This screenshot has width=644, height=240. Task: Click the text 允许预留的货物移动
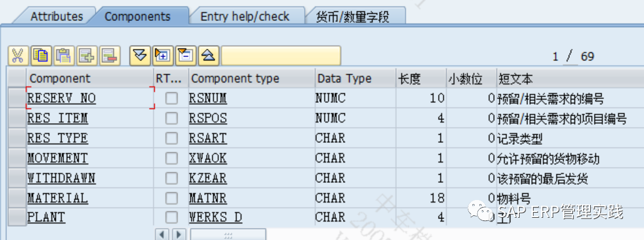[548, 159]
